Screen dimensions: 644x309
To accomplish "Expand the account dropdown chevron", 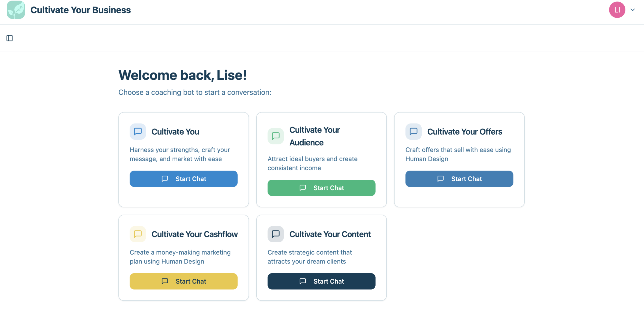I will 633,10.
